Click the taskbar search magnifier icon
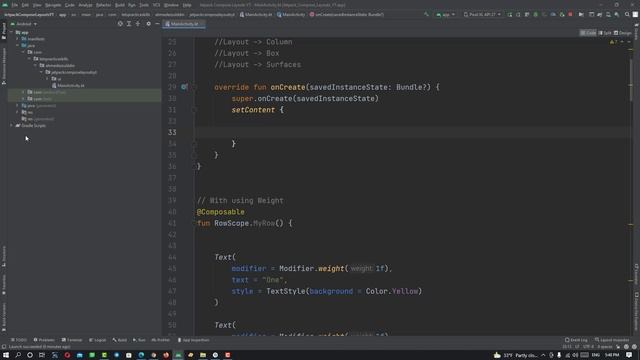The image size is (640, 360). [18, 355]
